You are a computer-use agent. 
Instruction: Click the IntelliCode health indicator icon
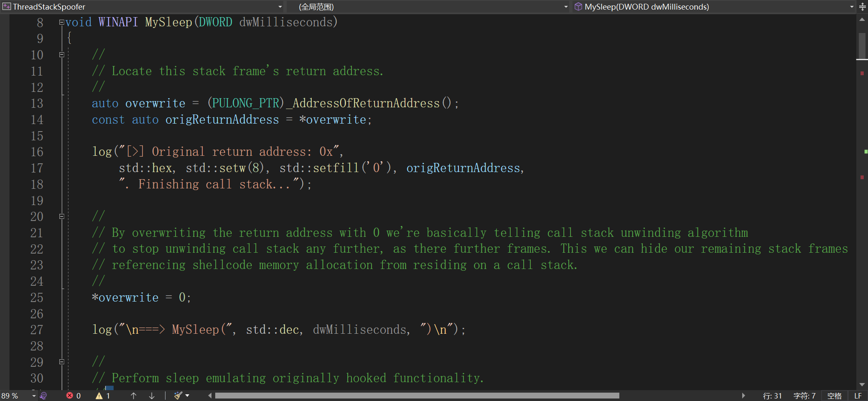43,396
